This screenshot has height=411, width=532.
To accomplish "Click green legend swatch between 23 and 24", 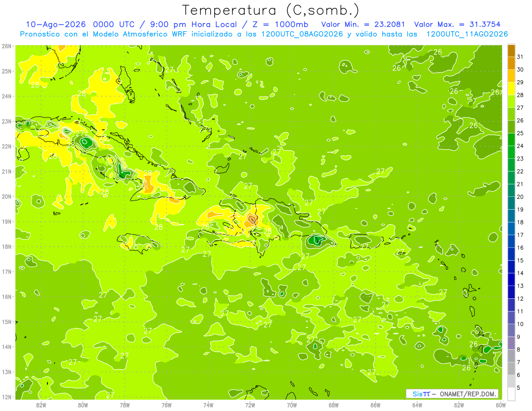I will point(511,152).
